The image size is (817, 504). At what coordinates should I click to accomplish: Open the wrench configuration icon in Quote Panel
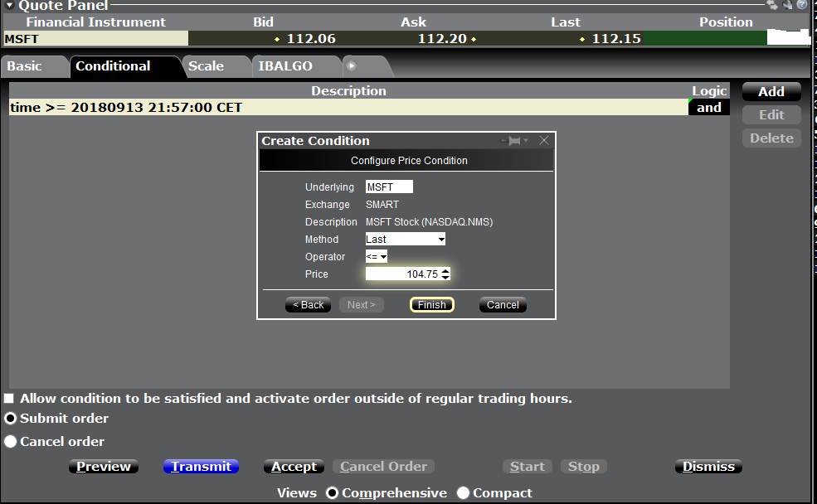(x=787, y=5)
